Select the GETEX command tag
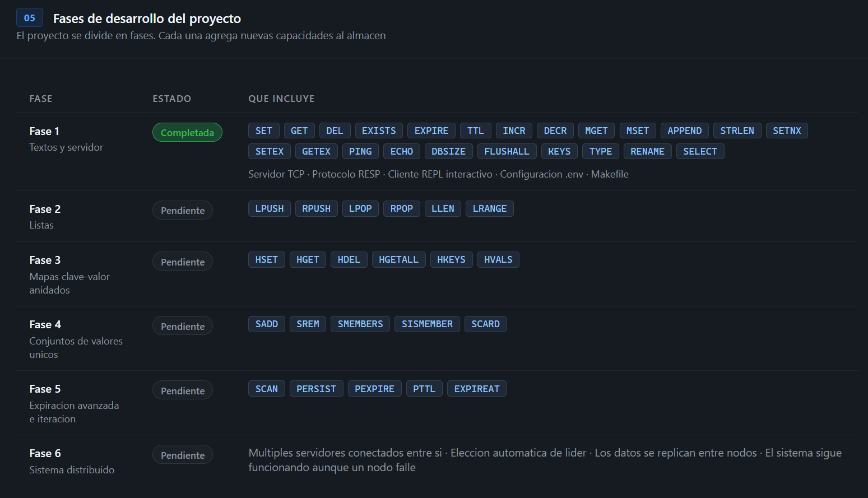The width and height of the screenshot is (868, 498). (x=316, y=151)
